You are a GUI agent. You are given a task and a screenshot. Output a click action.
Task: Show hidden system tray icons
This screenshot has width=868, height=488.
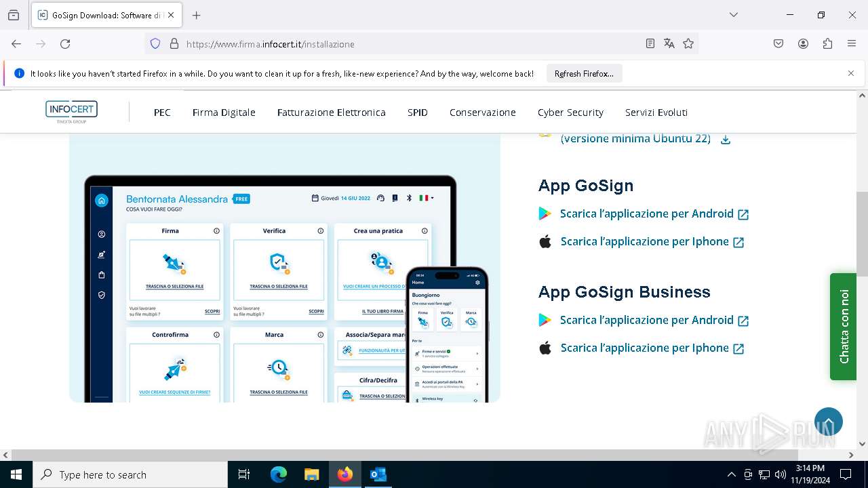(x=731, y=474)
